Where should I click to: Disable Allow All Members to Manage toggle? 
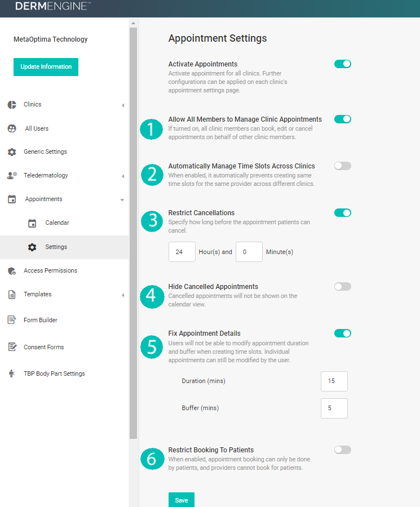click(x=343, y=119)
